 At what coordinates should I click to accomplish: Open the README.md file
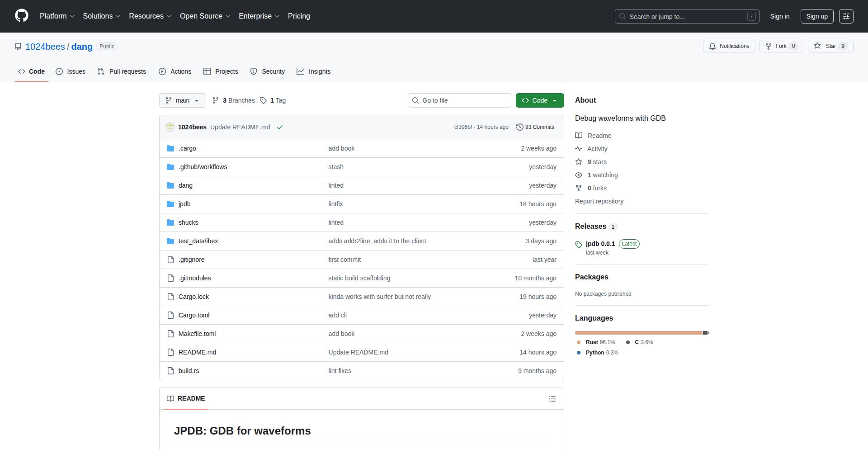tap(197, 352)
